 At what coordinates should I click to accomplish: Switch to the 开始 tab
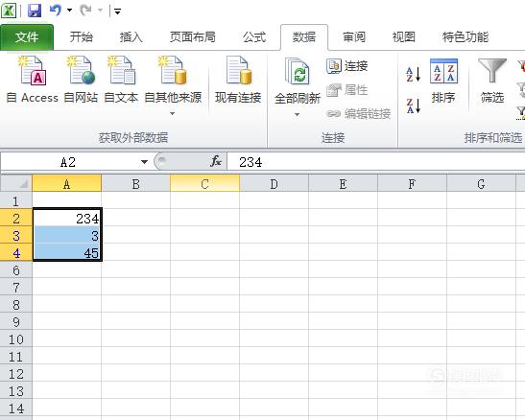[82, 36]
